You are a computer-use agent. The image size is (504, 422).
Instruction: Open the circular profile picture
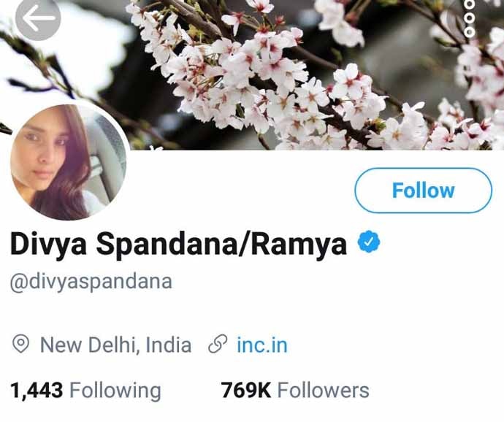(x=67, y=164)
